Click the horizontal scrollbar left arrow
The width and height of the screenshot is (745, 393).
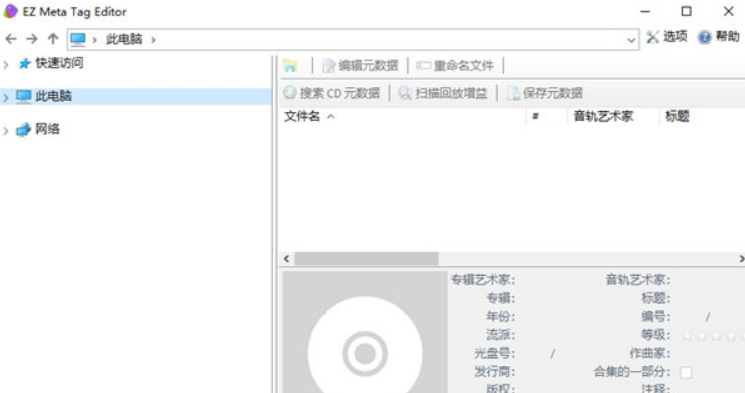click(287, 259)
